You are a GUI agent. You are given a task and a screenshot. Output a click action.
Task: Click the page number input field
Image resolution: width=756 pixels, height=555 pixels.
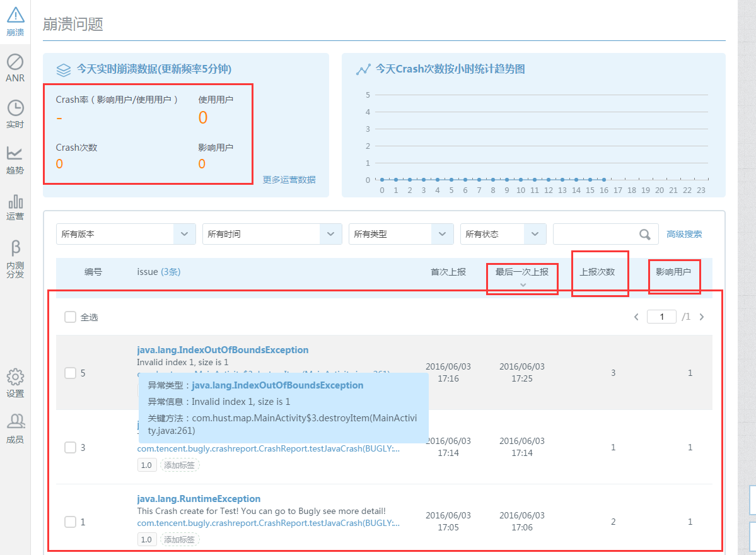coord(661,317)
